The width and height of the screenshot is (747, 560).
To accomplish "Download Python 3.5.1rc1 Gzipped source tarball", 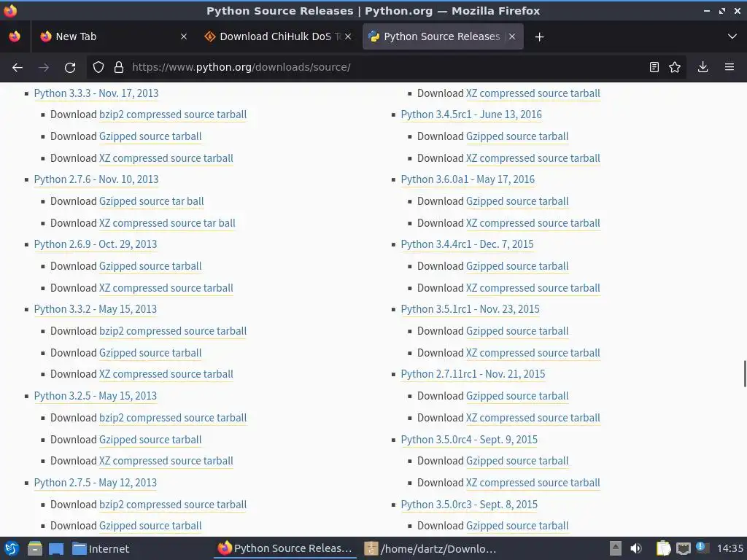I will point(517,331).
